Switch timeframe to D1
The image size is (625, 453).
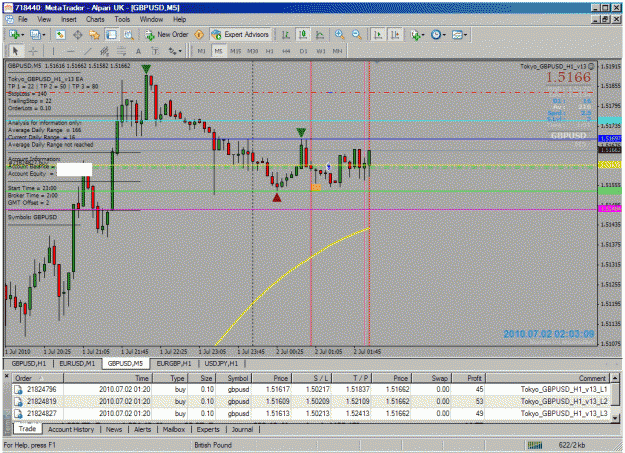[303, 51]
